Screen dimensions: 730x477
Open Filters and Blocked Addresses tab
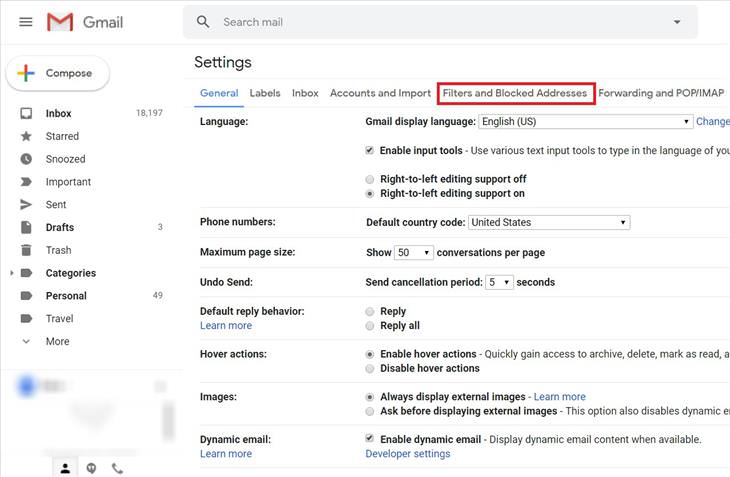click(515, 93)
